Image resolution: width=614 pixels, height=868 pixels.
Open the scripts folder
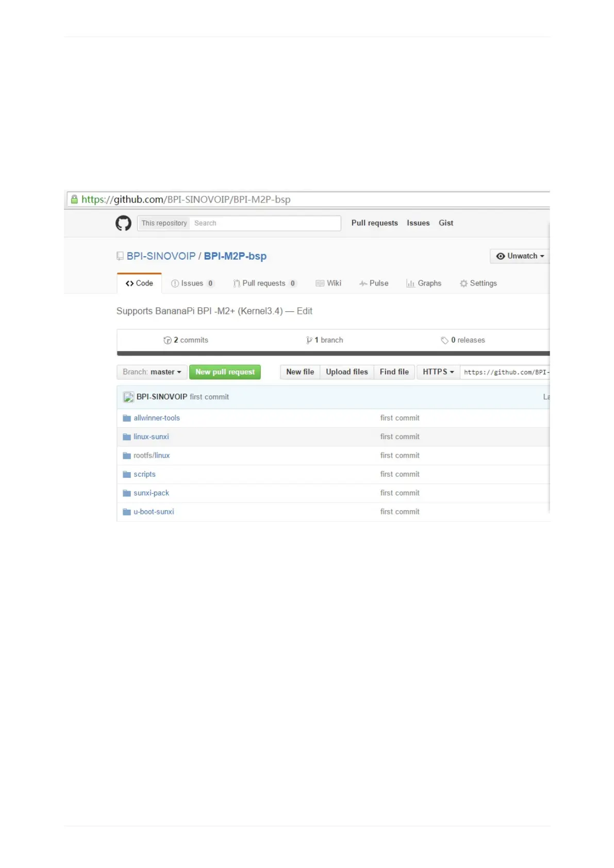(x=144, y=474)
